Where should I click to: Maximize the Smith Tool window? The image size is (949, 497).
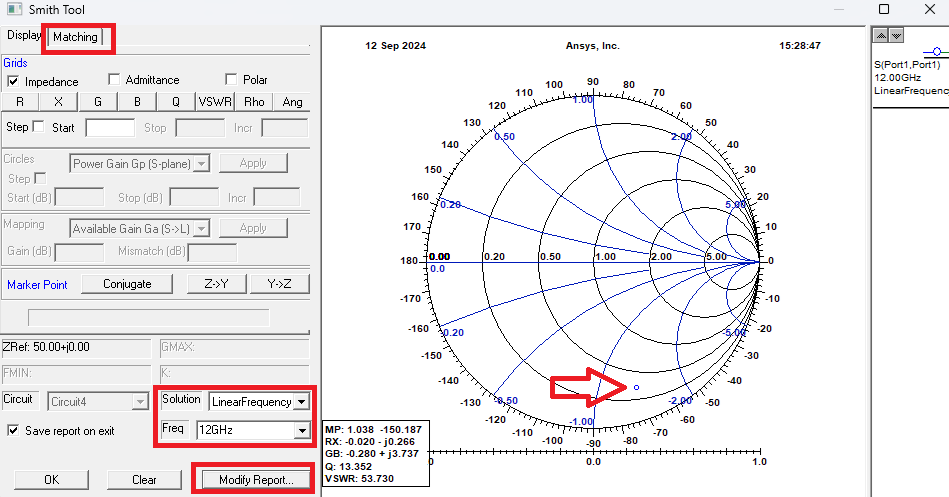884,9
